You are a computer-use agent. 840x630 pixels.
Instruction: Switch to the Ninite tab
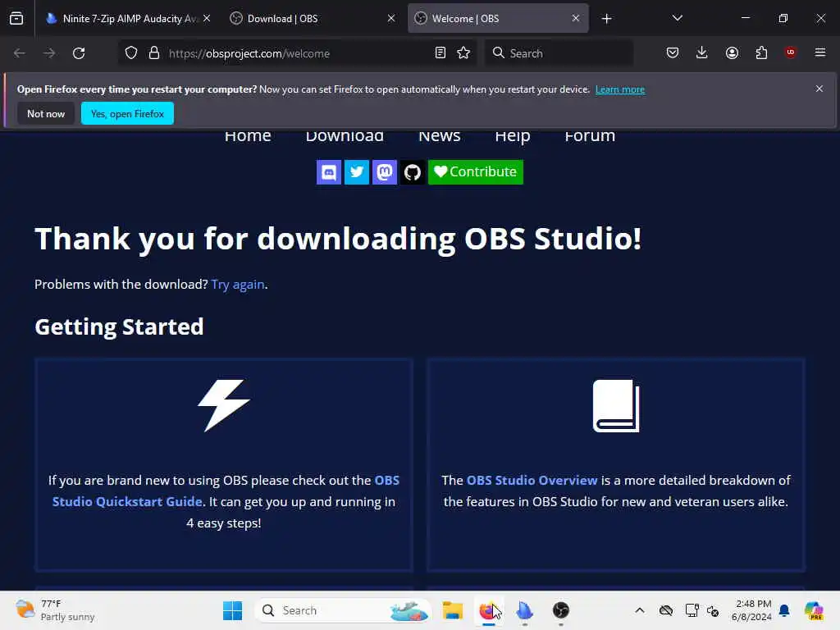click(127, 18)
